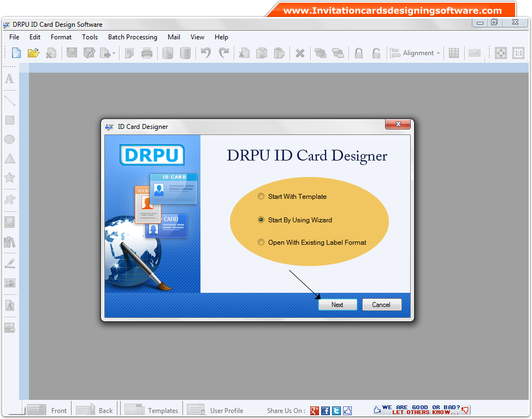Click the Paste clipboard icon

click(279, 53)
